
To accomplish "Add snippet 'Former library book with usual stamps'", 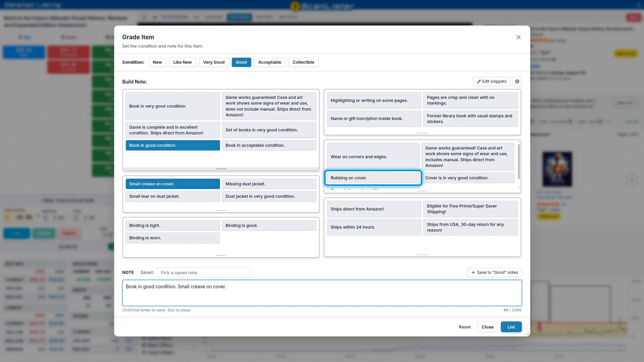I will click(470, 119).
